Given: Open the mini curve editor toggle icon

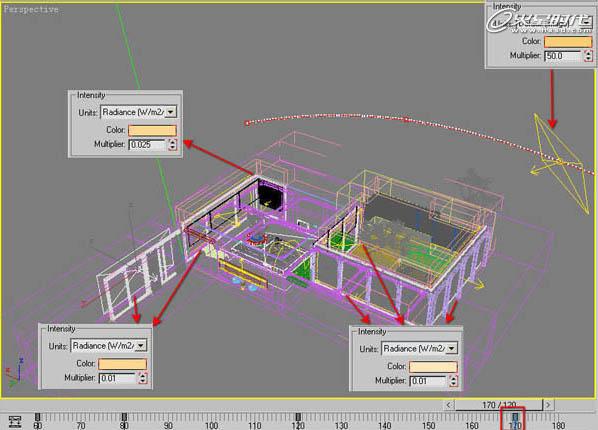Looking at the screenshot, I should (x=15, y=422).
